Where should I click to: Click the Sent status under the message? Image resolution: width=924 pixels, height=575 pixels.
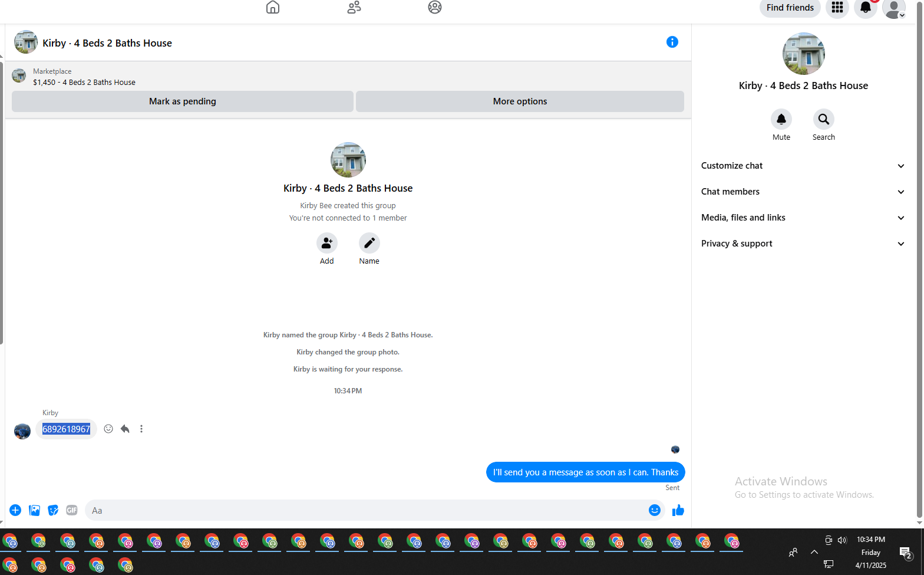click(x=672, y=488)
